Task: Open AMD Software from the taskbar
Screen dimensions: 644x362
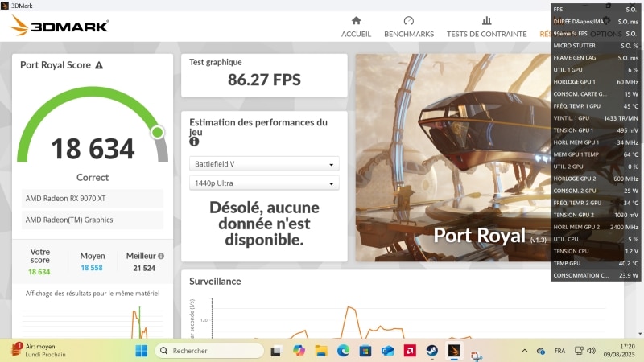Action: 410,351
